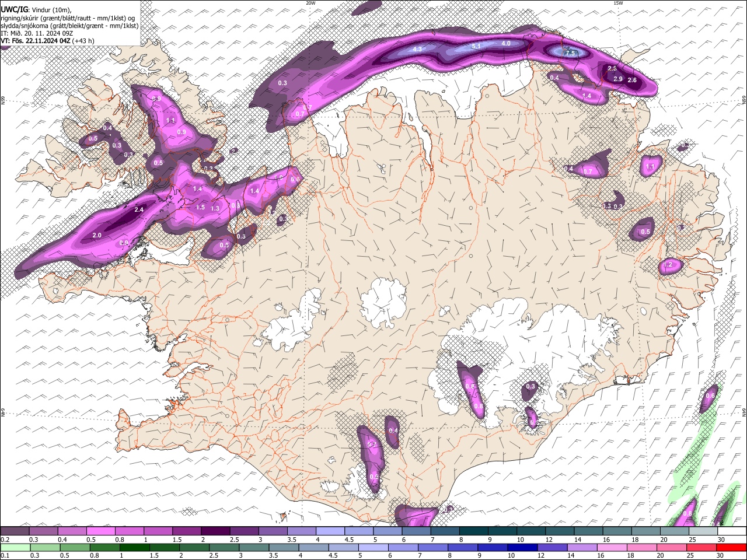Click the '7.5' snowfall maximum label
Screen dimensions: 747x560
(570, 53)
